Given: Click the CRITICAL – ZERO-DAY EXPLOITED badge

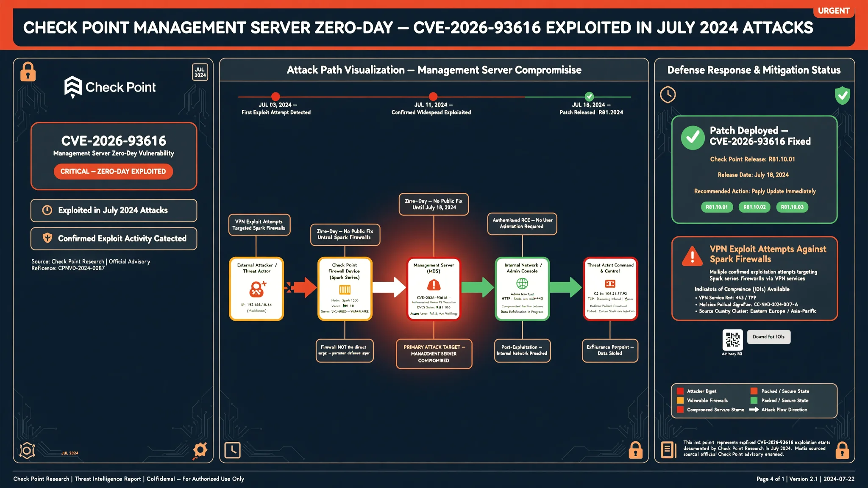Looking at the screenshot, I should 113,172.
